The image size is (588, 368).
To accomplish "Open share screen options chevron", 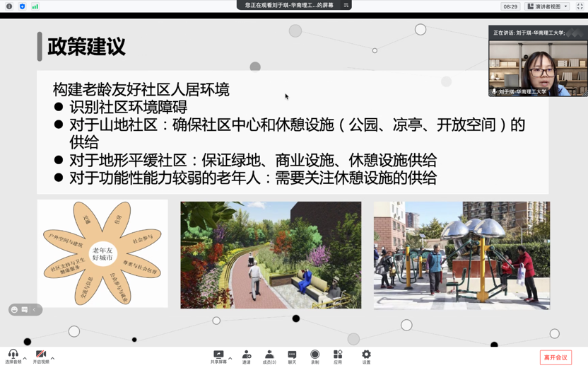I will click(x=230, y=358).
